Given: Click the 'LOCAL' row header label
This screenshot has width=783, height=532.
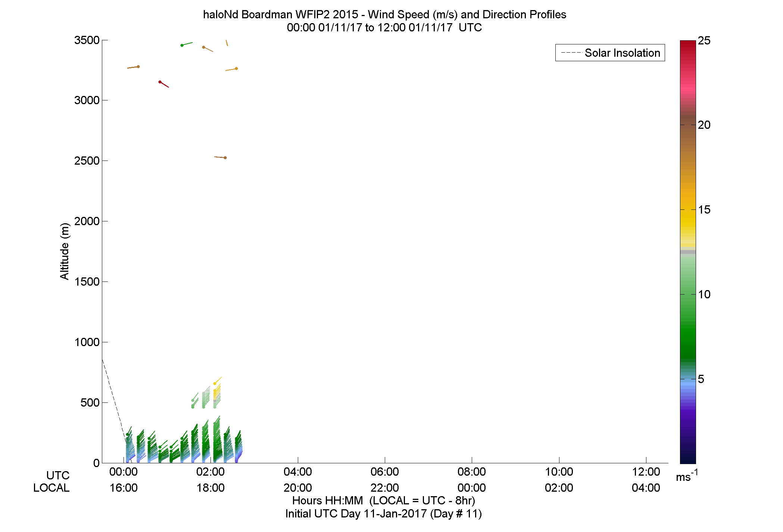Looking at the screenshot, I should point(52,488).
